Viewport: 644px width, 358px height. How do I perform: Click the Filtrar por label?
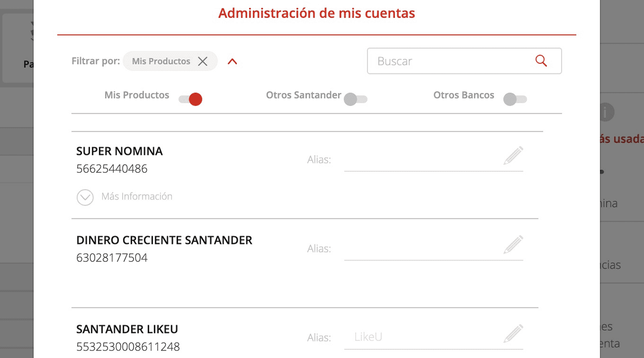[96, 61]
